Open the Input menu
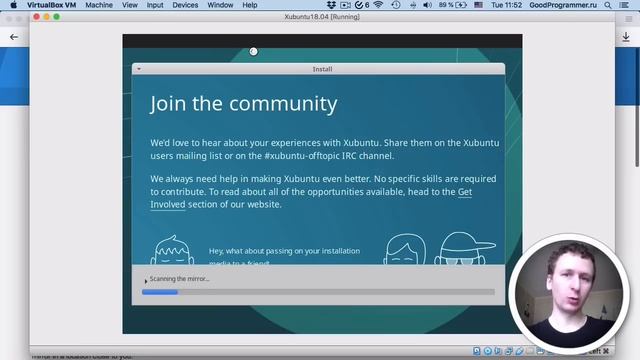640x360 pixels. [155, 5]
